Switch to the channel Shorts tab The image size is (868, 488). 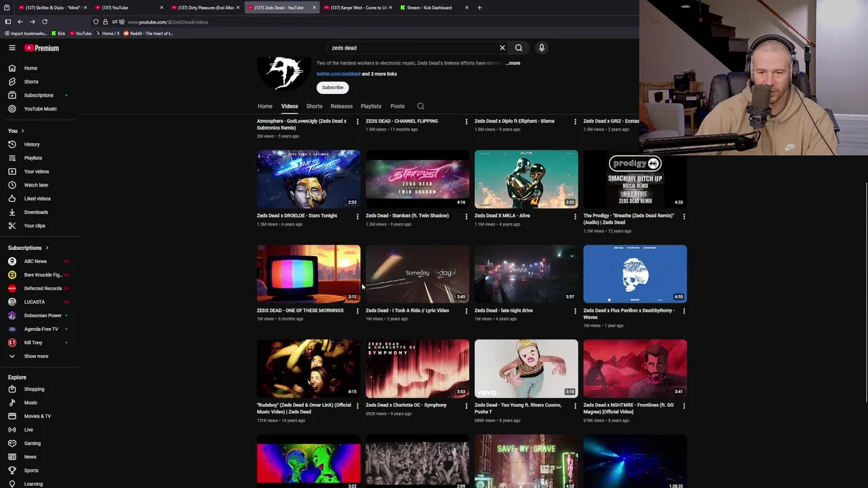(x=314, y=106)
